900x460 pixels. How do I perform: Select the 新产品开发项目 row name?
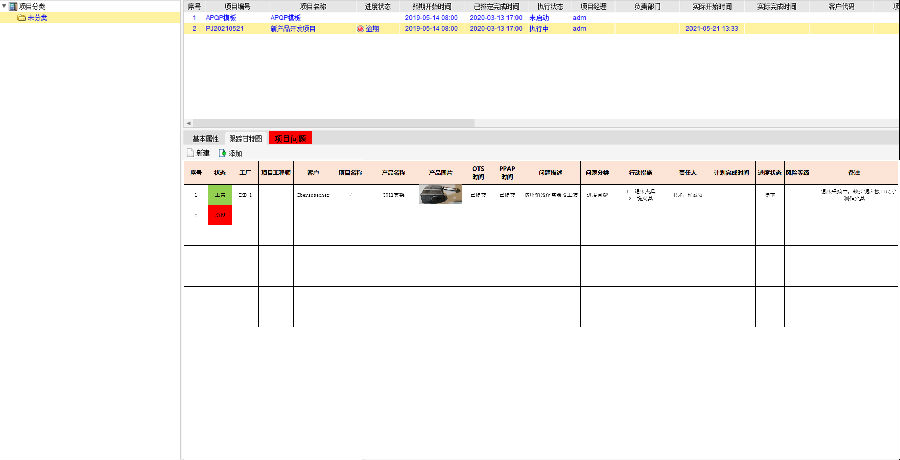(294, 29)
